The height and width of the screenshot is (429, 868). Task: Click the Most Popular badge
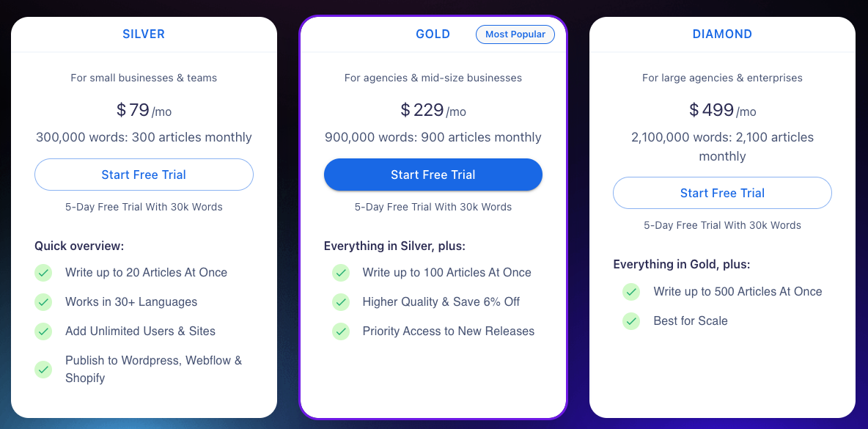coord(515,34)
